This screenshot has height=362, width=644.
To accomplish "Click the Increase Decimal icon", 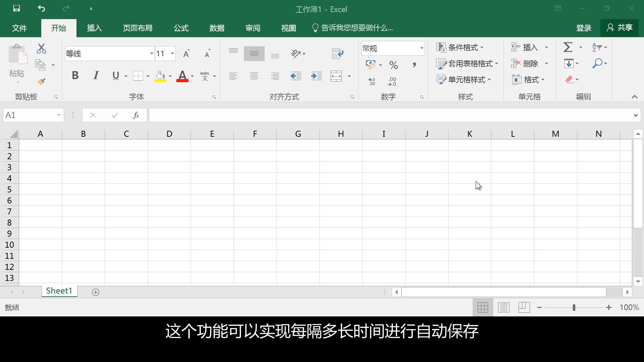I will 372,81.
